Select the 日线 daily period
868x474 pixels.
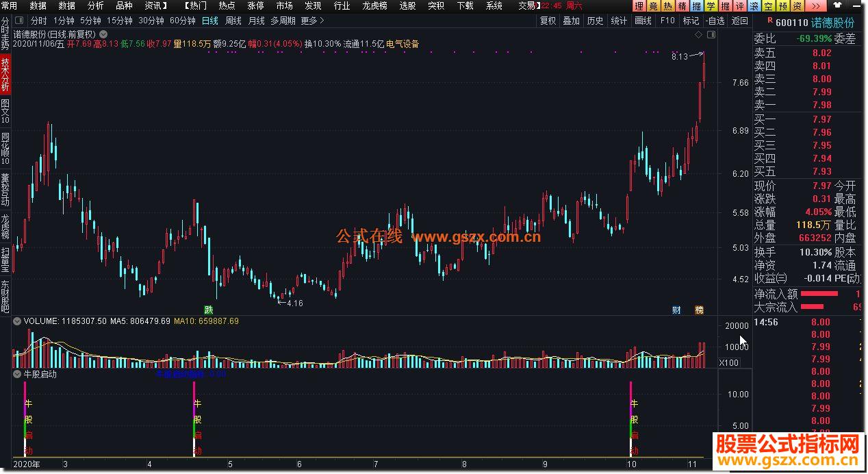(209, 21)
